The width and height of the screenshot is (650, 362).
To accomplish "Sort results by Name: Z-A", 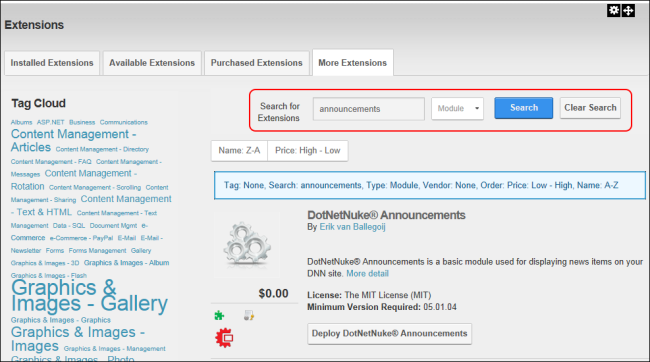I will 239,151.
